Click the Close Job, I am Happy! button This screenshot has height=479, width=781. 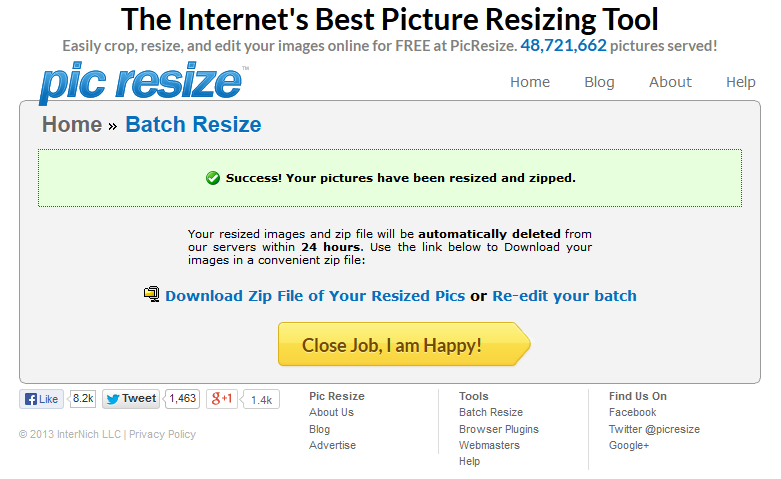(404, 344)
